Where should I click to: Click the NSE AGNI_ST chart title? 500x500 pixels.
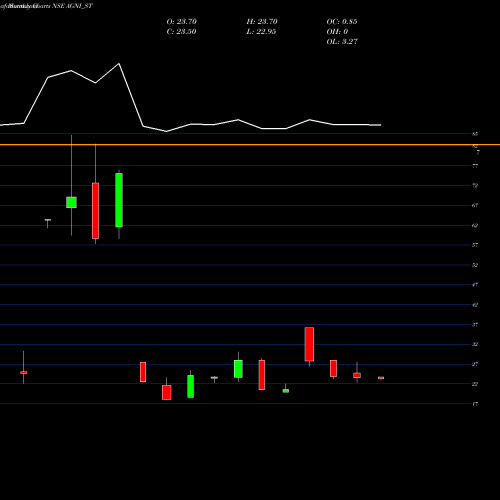(x=72, y=6)
